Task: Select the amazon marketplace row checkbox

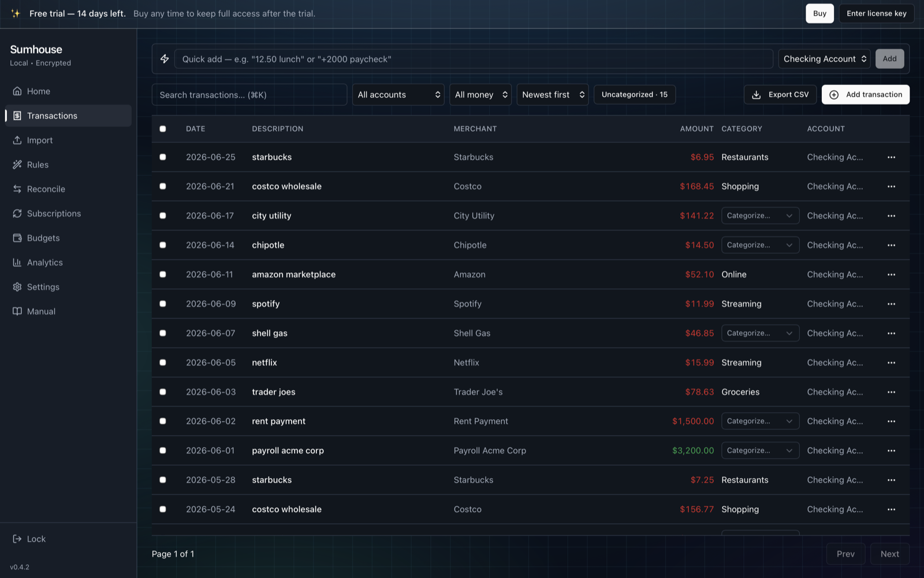Action: 163,275
